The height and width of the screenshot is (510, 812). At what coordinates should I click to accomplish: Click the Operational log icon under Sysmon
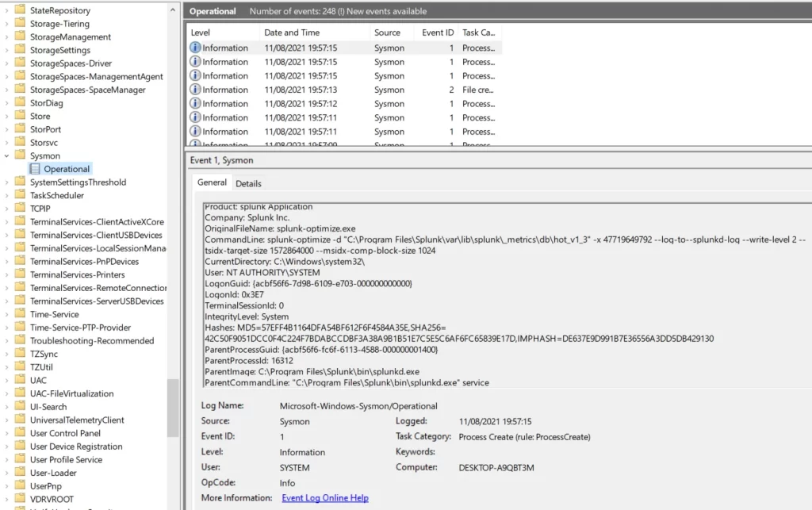(x=35, y=169)
